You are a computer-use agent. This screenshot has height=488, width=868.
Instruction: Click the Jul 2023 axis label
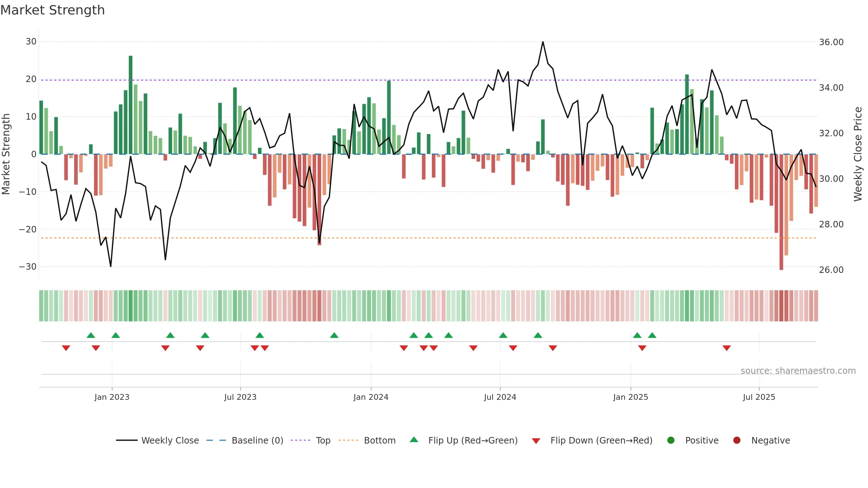click(x=241, y=397)
